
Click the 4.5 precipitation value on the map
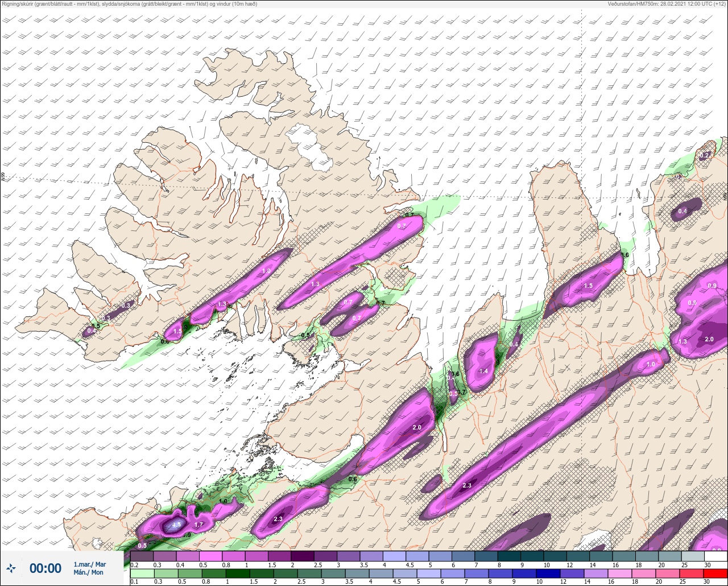point(176,525)
